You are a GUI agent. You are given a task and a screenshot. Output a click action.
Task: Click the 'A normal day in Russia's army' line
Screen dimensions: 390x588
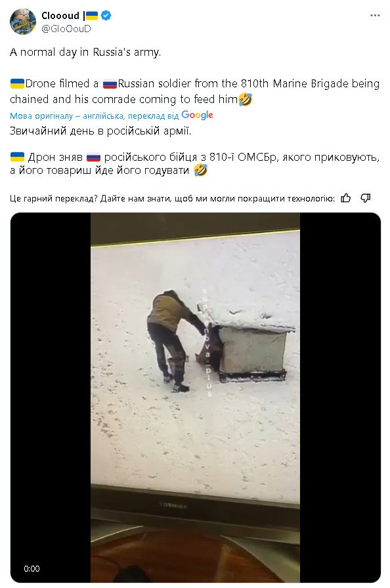click(85, 52)
